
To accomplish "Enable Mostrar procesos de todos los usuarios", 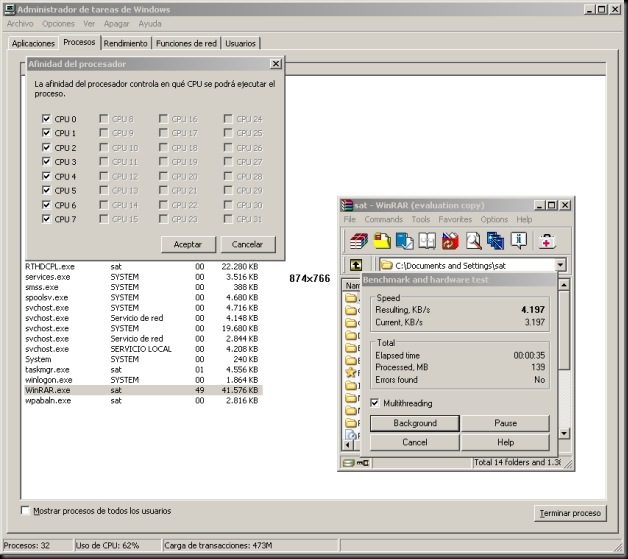I will (25, 511).
